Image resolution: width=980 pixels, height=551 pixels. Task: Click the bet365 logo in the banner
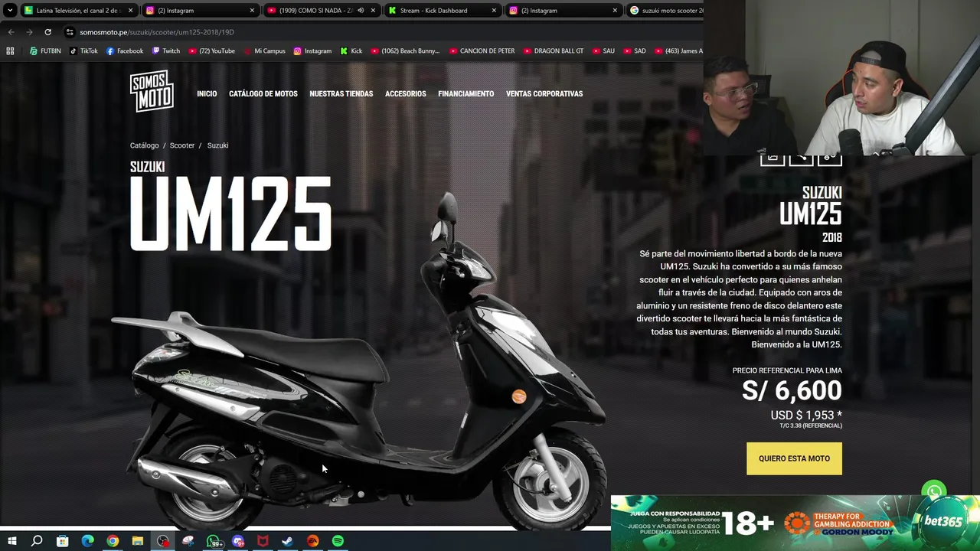click(x=943, y=521)
